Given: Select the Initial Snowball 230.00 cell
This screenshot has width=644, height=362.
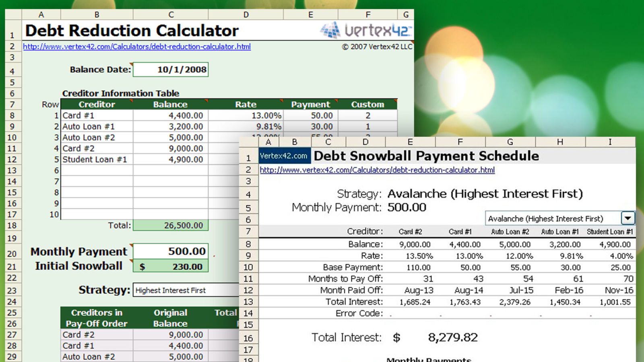Looking at the screenshot, I should pos(171,267).
